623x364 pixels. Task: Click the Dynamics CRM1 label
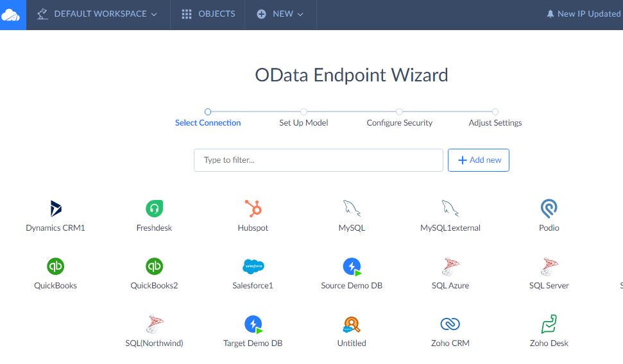pos(55,228)
